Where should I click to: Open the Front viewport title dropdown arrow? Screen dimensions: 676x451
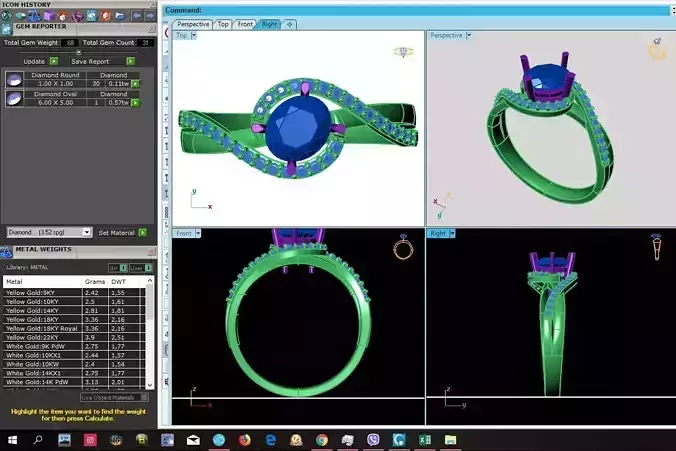point(198,233)
